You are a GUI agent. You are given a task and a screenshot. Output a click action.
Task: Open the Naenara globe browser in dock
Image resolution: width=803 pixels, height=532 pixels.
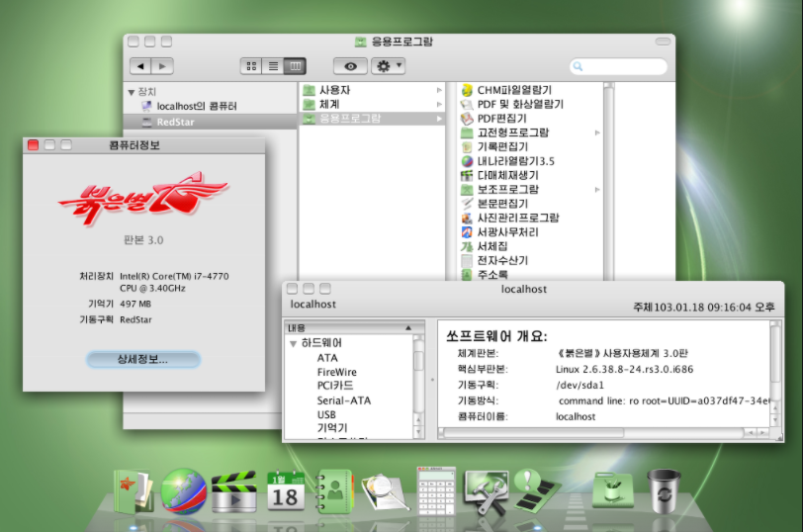click(184, 490)
